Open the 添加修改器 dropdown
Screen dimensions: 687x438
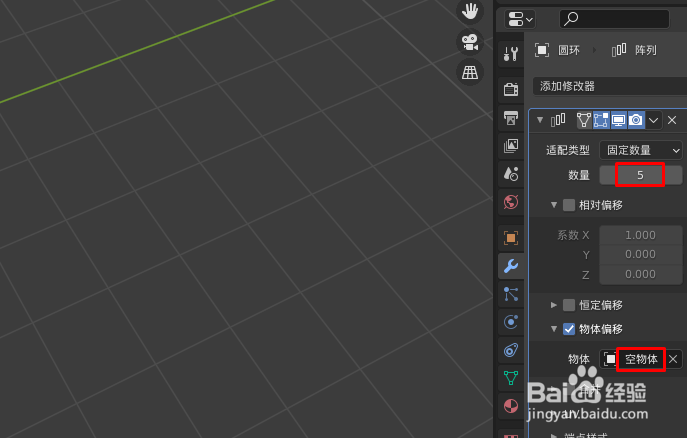pyautogui.click(x=610, y=86)
